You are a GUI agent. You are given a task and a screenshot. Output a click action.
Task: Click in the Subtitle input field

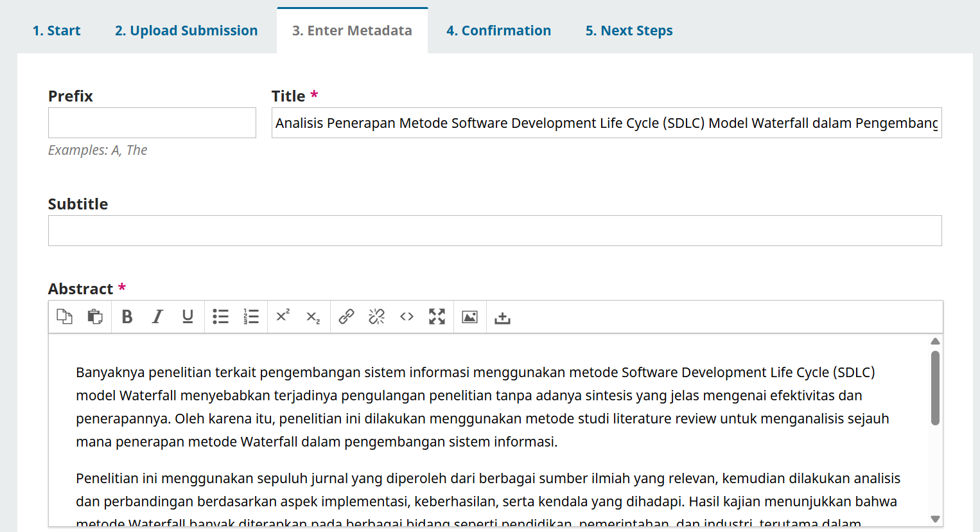(x=494, y=231)
